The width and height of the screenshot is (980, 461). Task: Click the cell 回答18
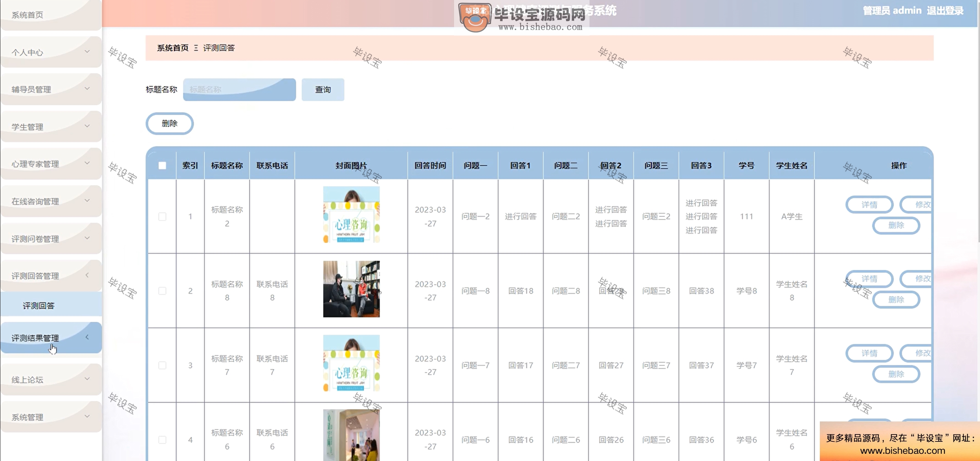point(520,291)
